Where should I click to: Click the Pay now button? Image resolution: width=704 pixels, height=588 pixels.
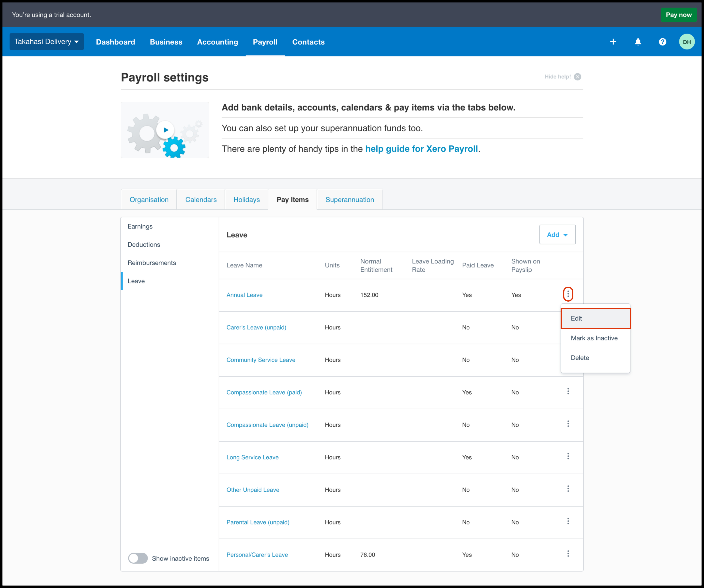point(678,15)
